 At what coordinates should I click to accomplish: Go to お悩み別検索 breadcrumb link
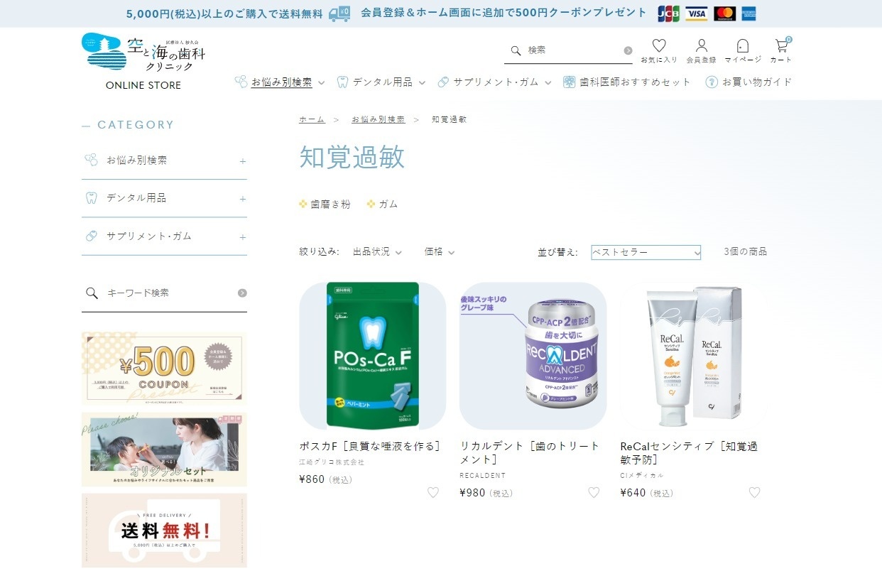click(x=379, y=119)
